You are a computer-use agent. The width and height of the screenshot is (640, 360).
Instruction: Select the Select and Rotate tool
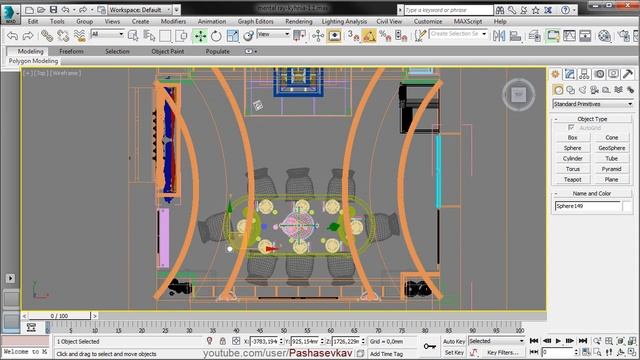coord(216,36)
